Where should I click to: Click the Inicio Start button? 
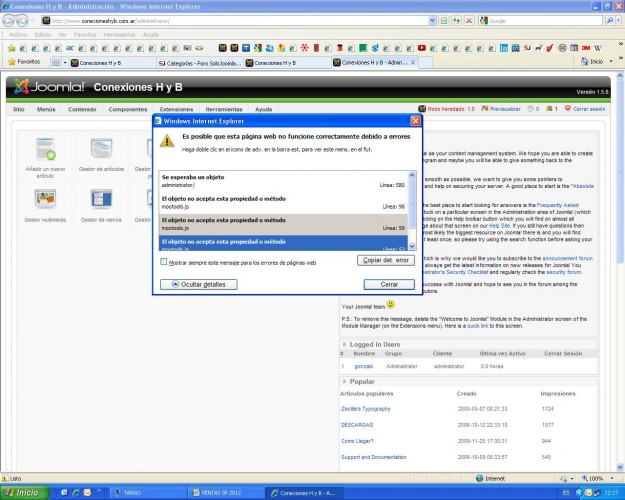(25, 493)
